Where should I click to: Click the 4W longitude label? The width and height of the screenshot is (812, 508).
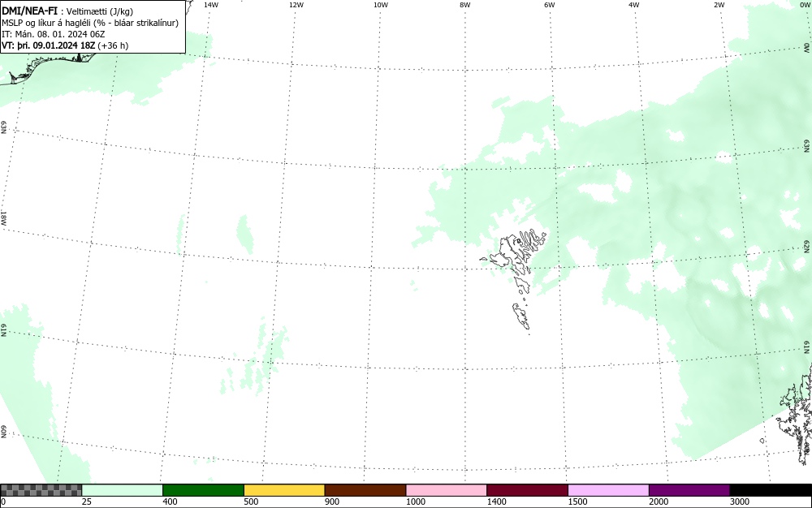click(634, 5)
